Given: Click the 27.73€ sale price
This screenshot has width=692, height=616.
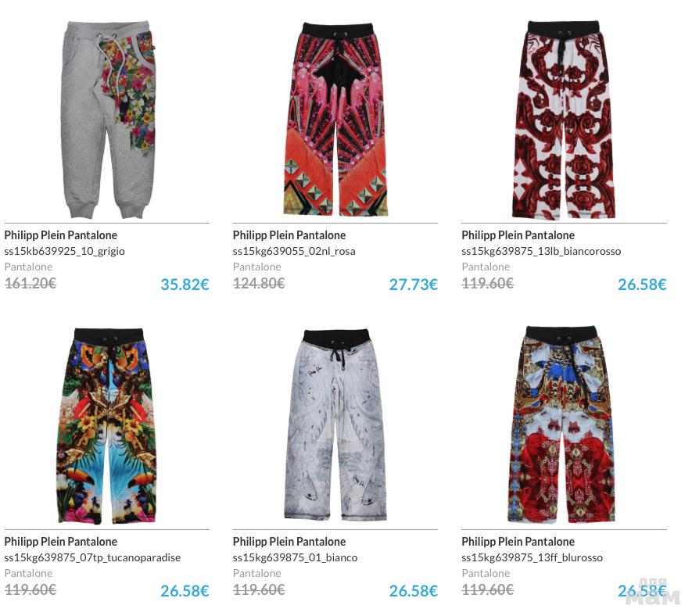Looking at the screenshot, I should tap(413, 285).
